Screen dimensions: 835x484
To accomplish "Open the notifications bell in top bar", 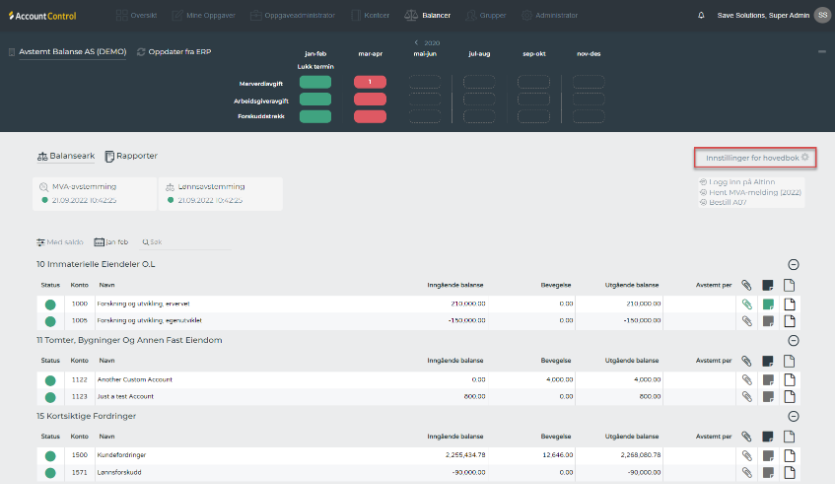I will 701,15.
